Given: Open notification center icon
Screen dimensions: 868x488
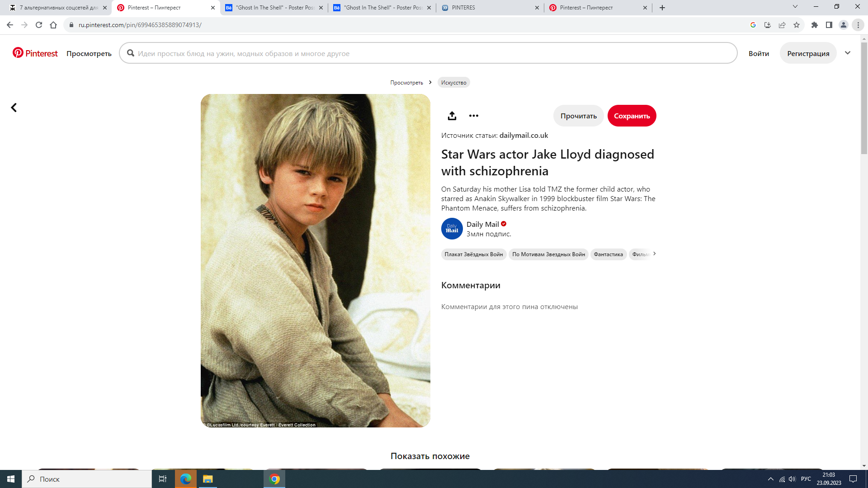Looking at the screenshot, I should [853, 479].
